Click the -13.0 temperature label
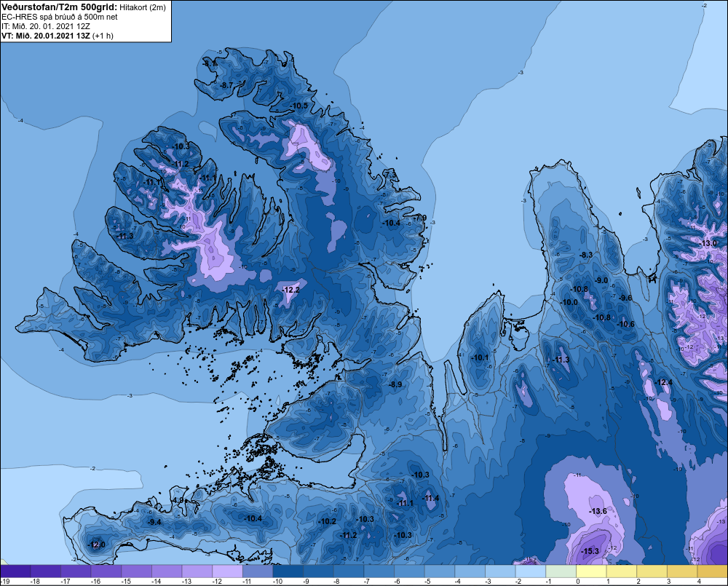Image resolution: width=728 pixels, height=586 pixels. coord(708,243)
